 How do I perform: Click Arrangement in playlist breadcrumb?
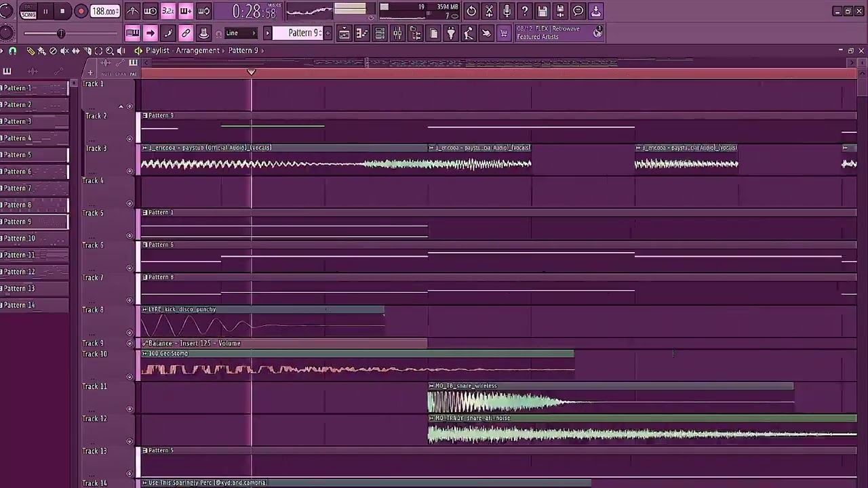198,50
